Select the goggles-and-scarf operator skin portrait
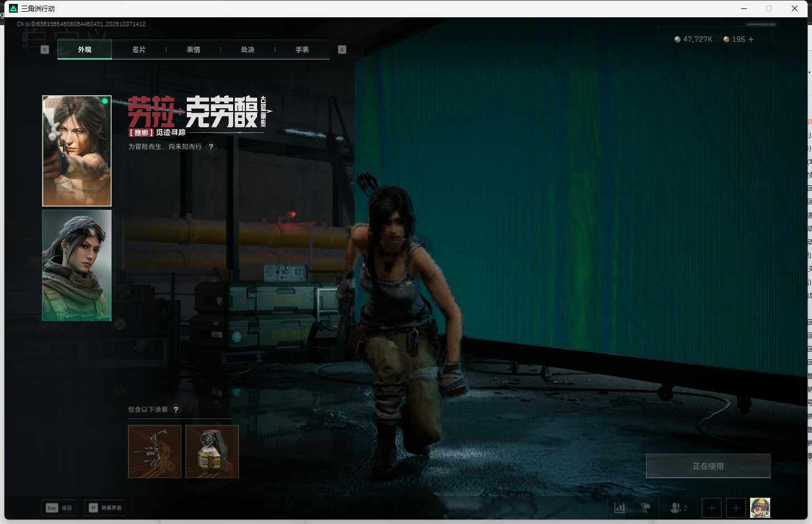The width and height of the screenshot is (812, 524). (x=77, y=266)
